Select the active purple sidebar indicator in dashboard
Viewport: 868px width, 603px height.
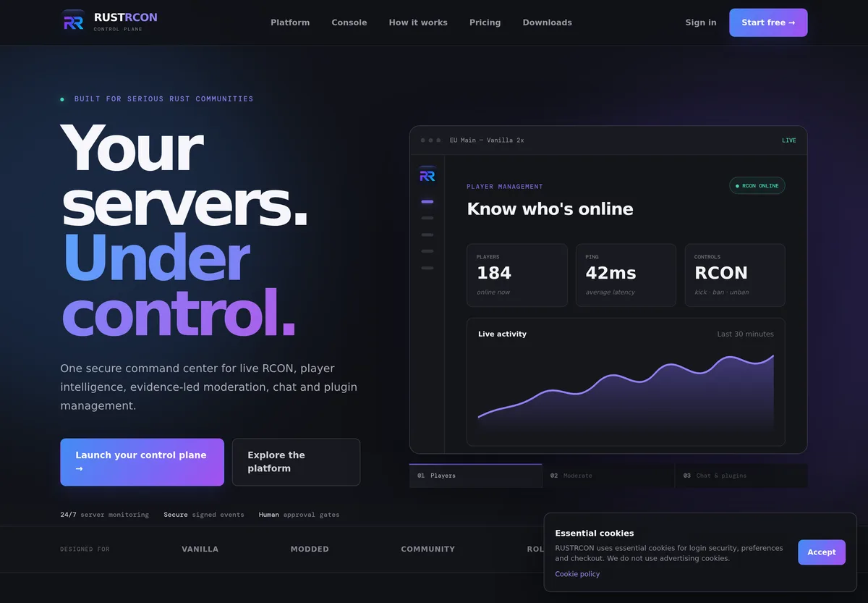(x=427, y=202)
